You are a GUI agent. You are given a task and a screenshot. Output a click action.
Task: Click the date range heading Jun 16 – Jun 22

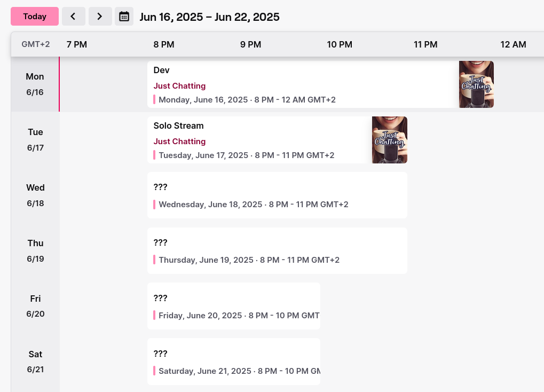(x=210, y=17)
